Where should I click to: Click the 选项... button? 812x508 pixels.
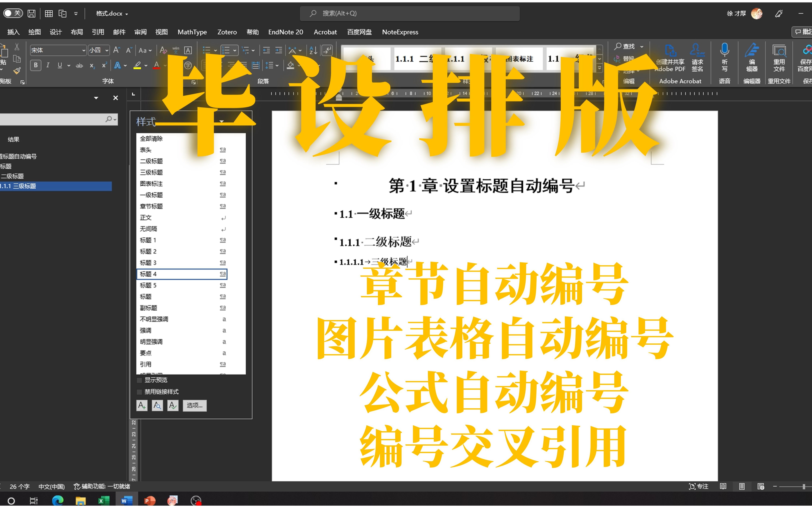[195, 406]
